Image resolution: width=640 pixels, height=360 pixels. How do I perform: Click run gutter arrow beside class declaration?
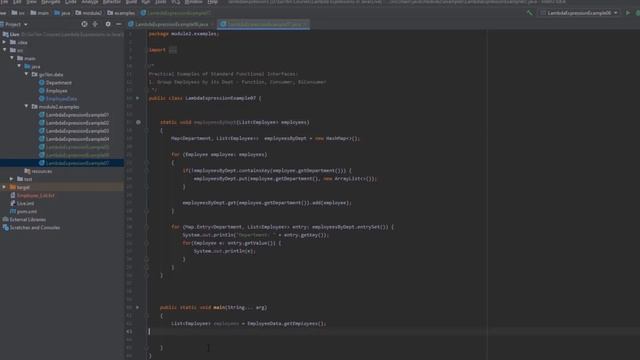click(138, 98)
